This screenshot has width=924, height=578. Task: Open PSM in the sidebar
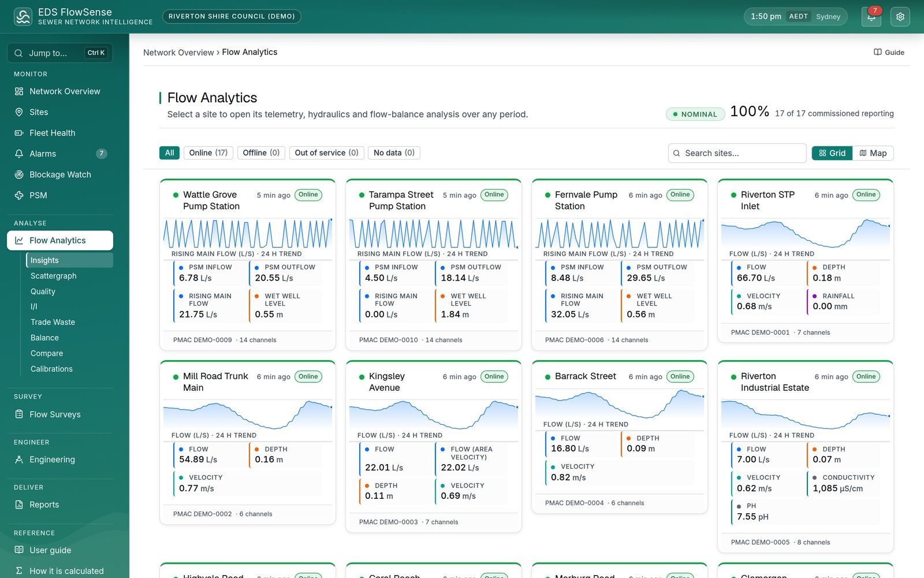pos(60,195)
